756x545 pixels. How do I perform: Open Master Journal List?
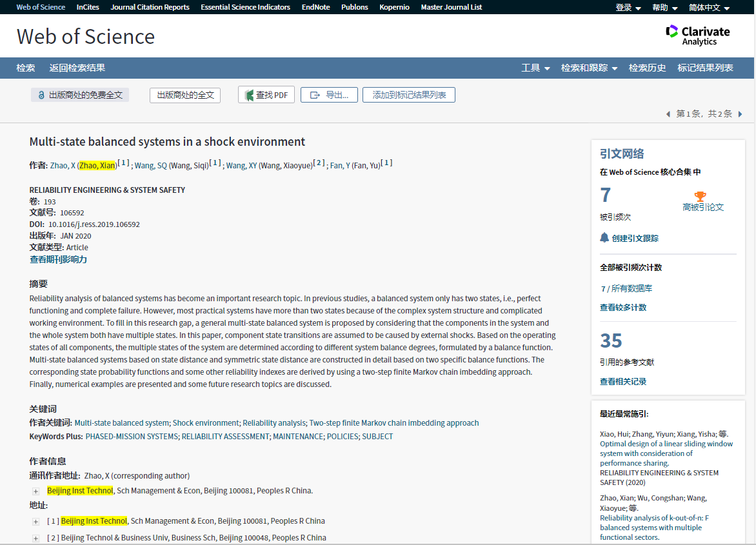coord(452,7)
